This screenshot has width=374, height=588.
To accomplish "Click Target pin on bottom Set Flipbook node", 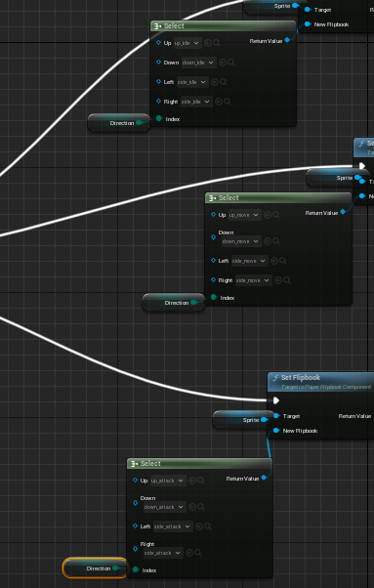I will tap(276, 415).
